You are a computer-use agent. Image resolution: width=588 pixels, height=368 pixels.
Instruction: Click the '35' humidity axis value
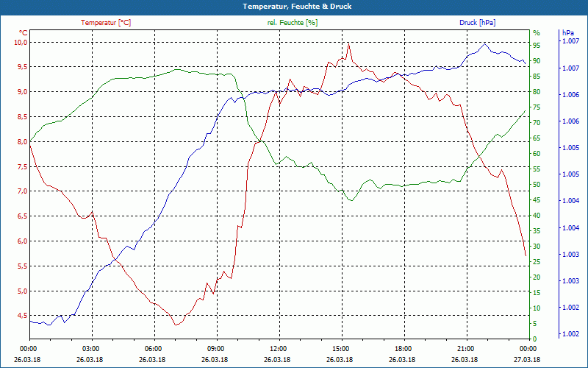click(x=537, y=231)
